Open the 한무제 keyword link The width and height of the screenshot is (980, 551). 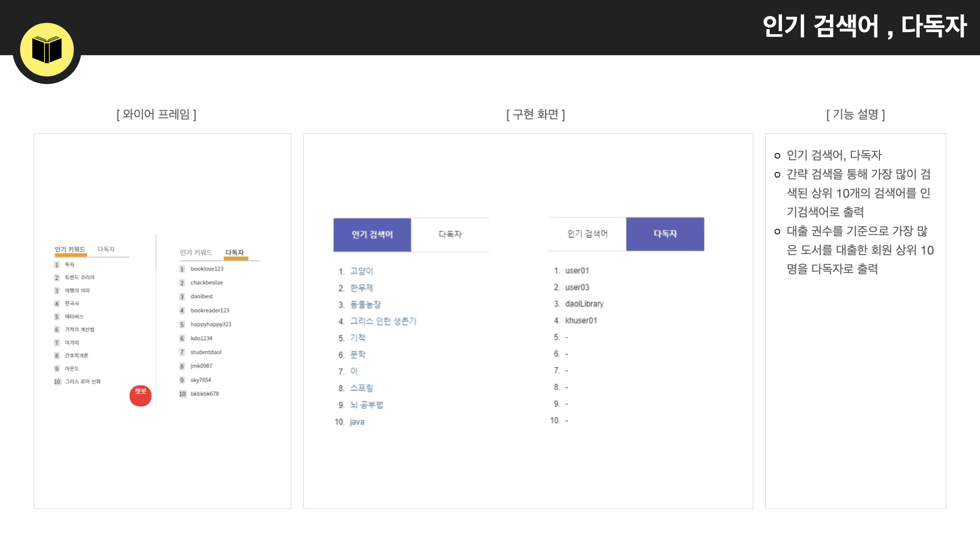coord(361,288)
